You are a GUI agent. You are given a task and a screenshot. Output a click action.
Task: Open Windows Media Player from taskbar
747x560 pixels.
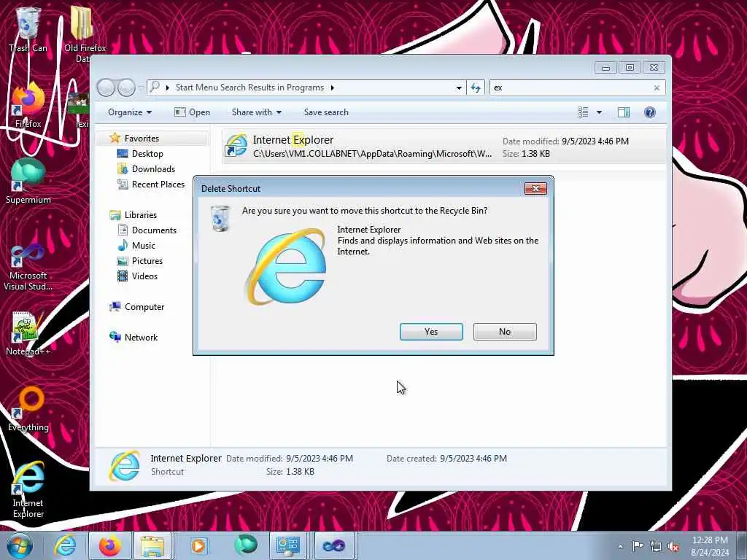[198, 545]
